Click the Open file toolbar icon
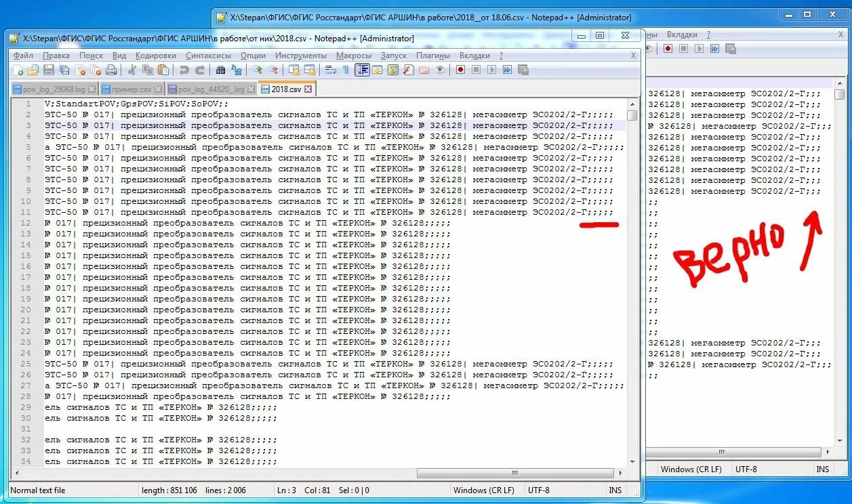The image size is (852, 504). pos(33,70)
